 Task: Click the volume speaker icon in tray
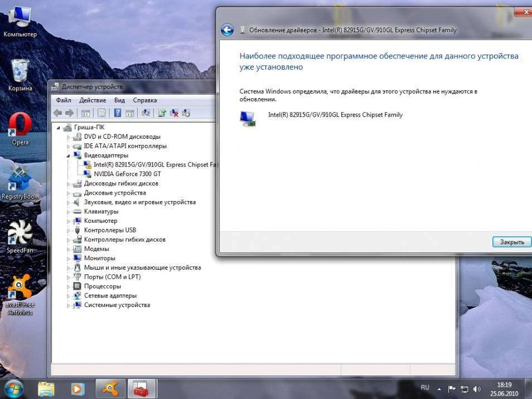[477, 388]
